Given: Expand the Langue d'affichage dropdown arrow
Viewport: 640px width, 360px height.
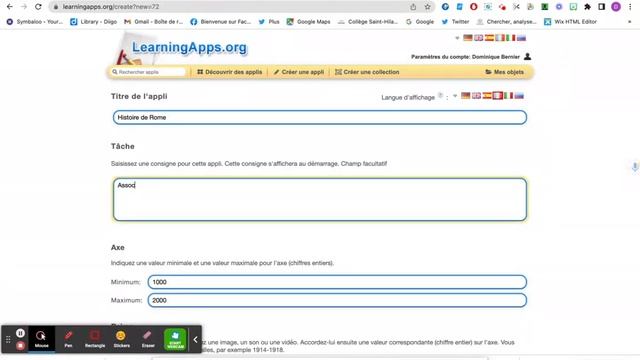Looking at the screenshot, I should point(455,96).
